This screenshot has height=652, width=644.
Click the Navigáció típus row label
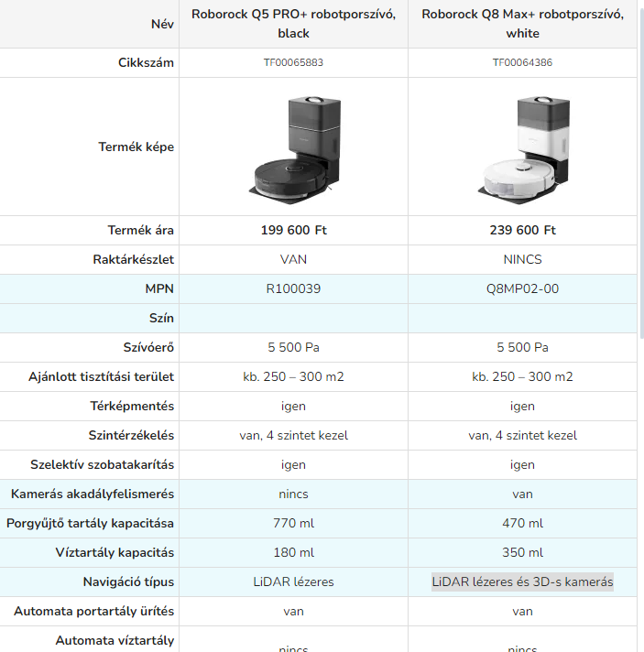coord(128,581)
